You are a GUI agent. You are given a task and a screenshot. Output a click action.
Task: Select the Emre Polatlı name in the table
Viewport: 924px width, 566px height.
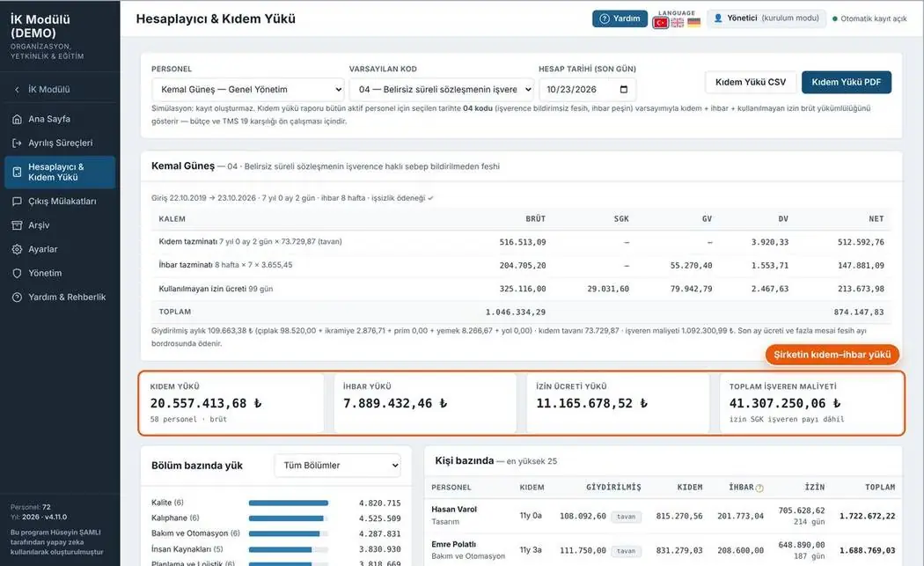coord(453,544)
